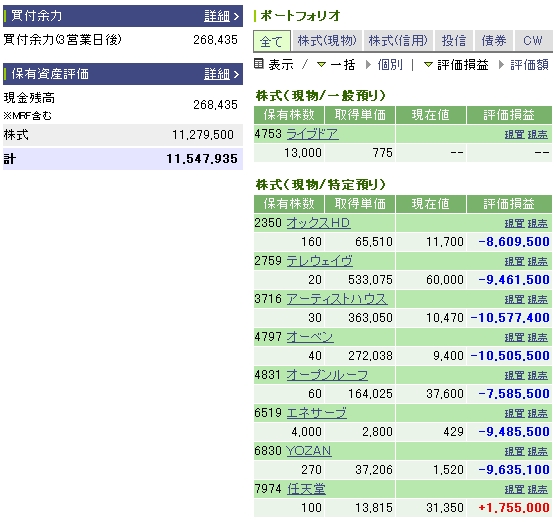This screenshot has width=555, height=522.
Task: Switch to 株式(信用) tab
Action: 398,41
